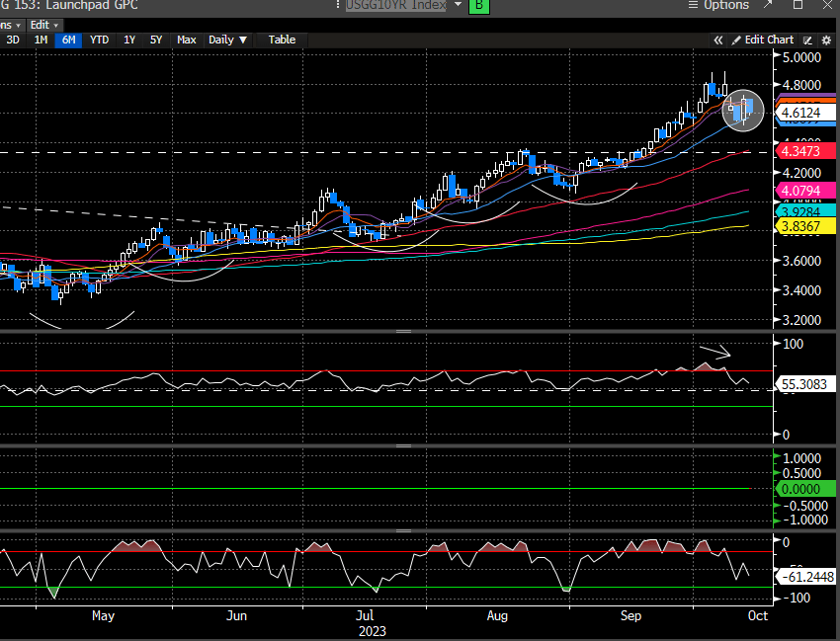Click the pencil Edit Chart icon
840x641 pixels.
735,40
